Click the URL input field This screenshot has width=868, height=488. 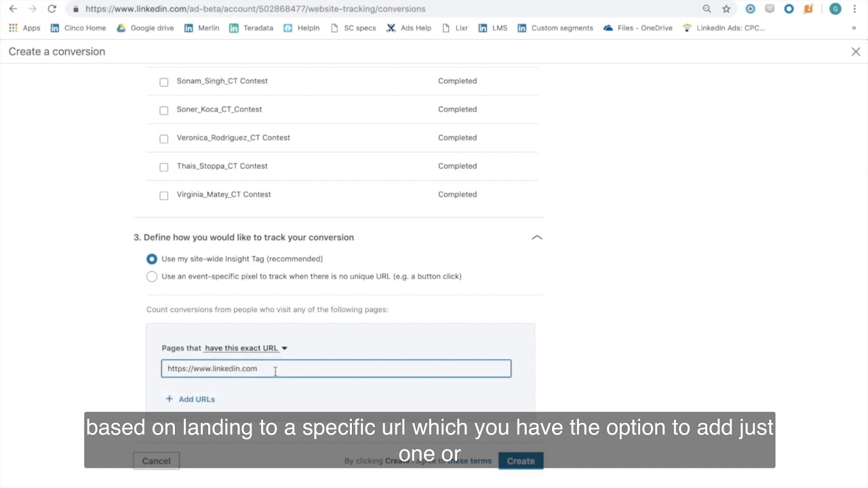coord(336,369)
